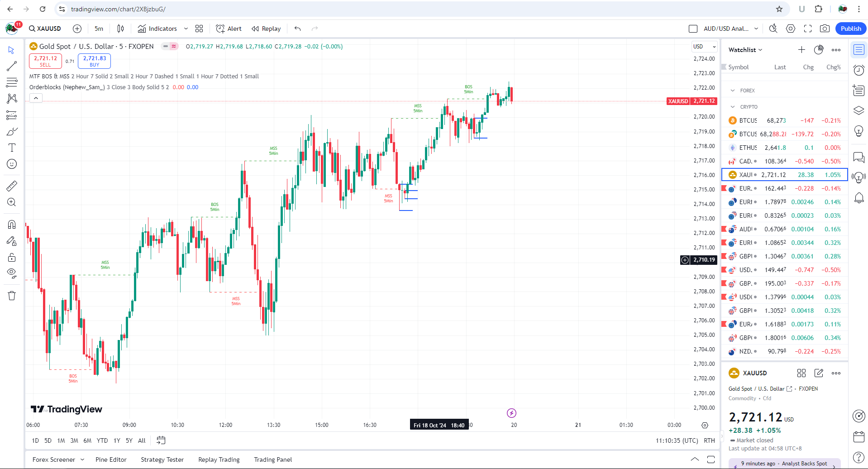Open the 5m timeframe dropdown
The image size is (868, 469).
99,28
